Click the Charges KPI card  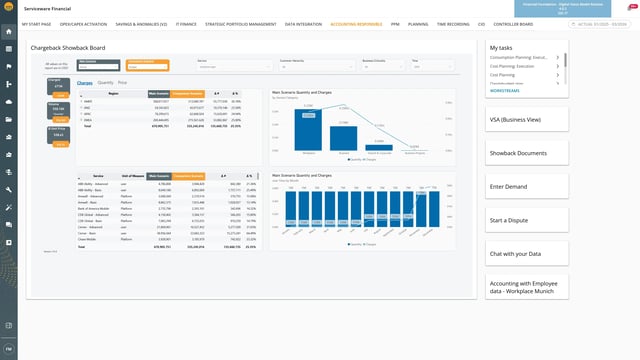tap(58, 88)
